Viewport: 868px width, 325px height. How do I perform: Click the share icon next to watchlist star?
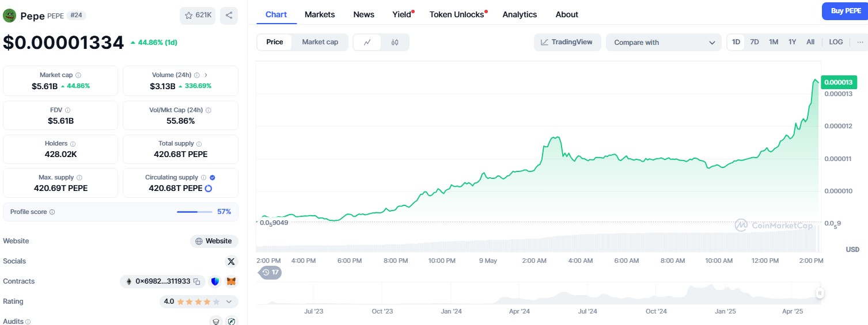pyautogui.click(x=229, y=16)
